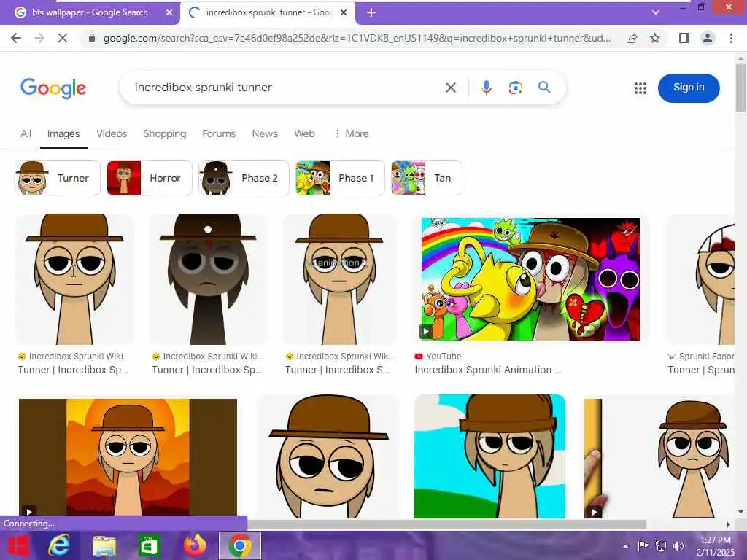Switch to News results
The width and height of the screenshot is (747, 560).
point(265,134)
